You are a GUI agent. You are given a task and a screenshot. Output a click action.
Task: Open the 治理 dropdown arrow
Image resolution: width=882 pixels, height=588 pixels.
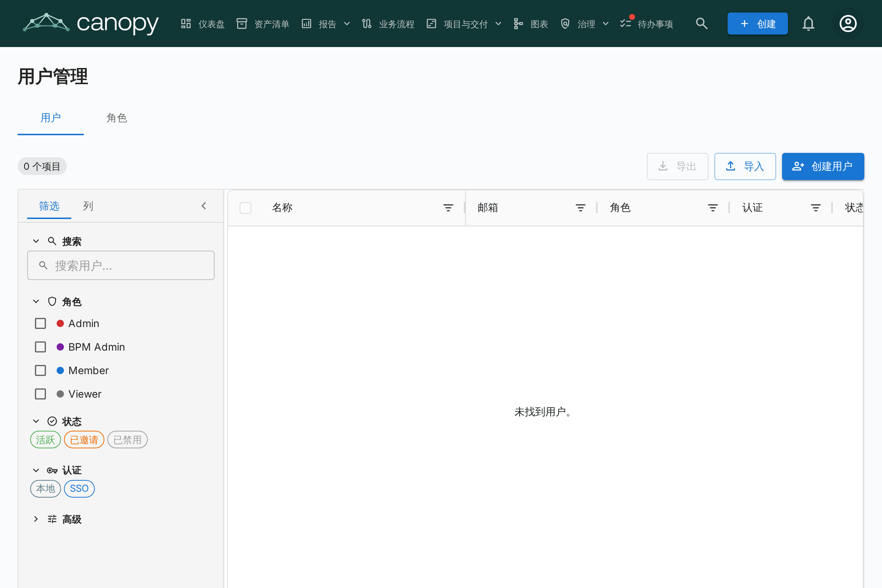(606, 24)
